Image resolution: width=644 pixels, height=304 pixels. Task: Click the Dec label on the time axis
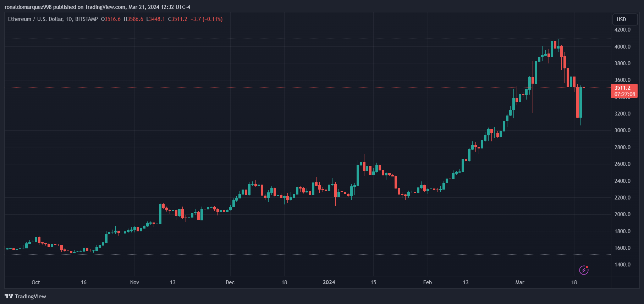coord(230,282)
